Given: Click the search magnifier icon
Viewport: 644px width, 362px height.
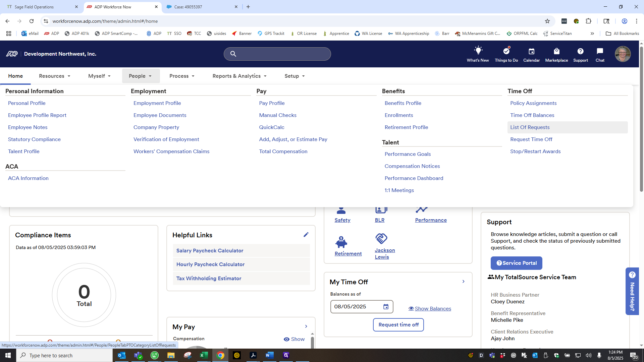Looking at the screenshot, I should pos(233,54).
